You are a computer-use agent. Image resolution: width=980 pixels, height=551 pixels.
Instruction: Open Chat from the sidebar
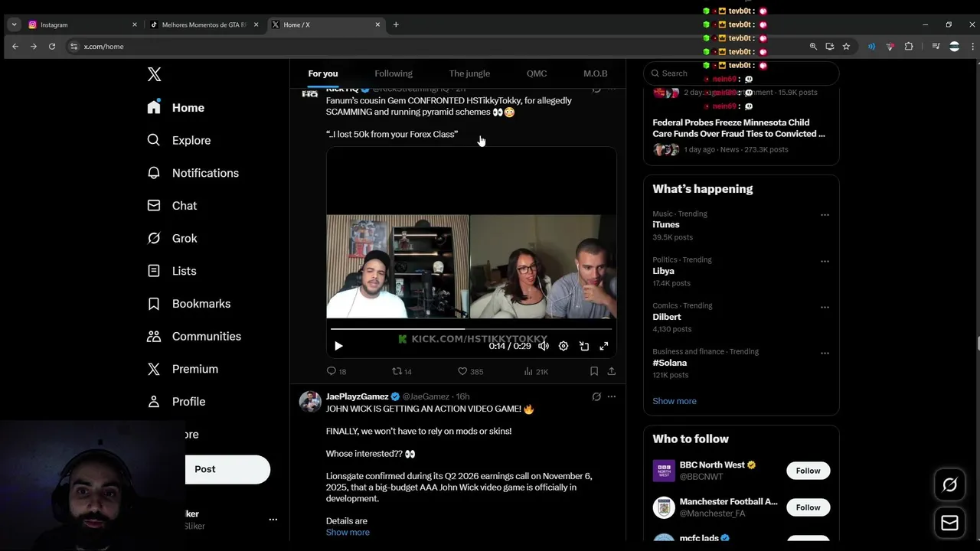coord(172,205)
